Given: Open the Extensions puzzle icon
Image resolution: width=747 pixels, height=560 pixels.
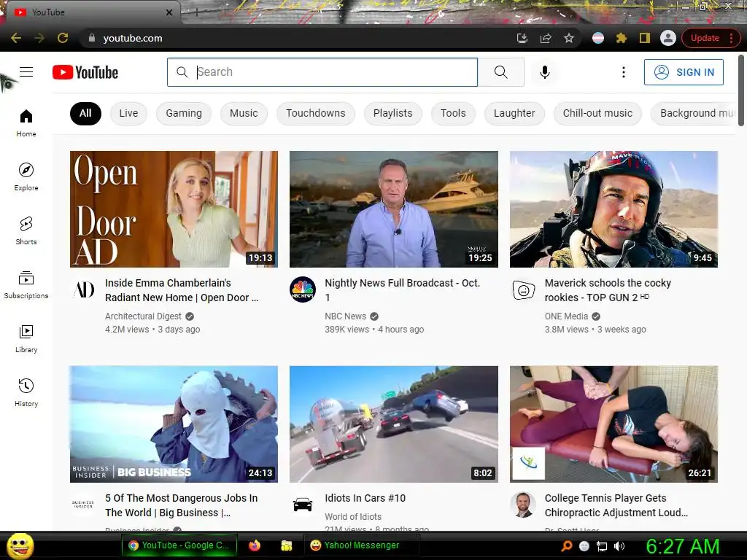Looking at the screenshot, I should pyautogui.click(x=622, y=38).
